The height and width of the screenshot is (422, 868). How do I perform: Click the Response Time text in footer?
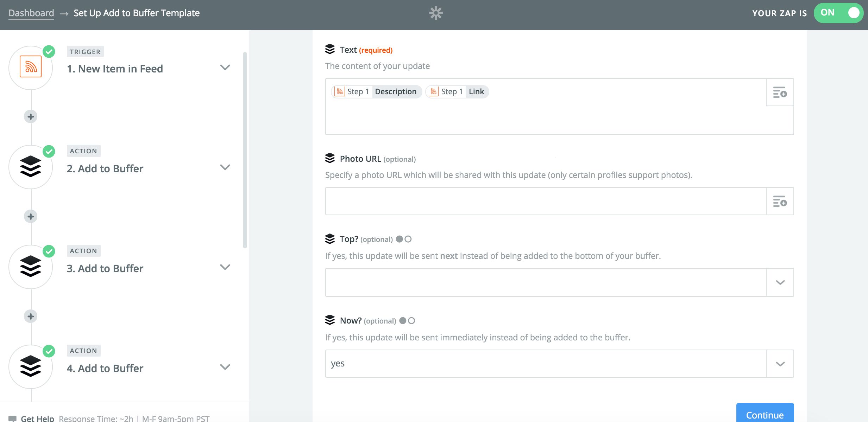coord(134,418)
